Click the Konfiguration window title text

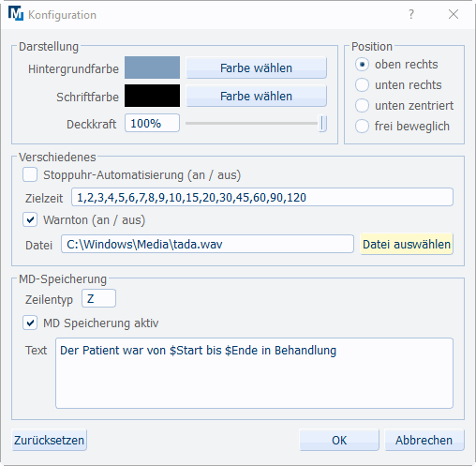point(62,15)
